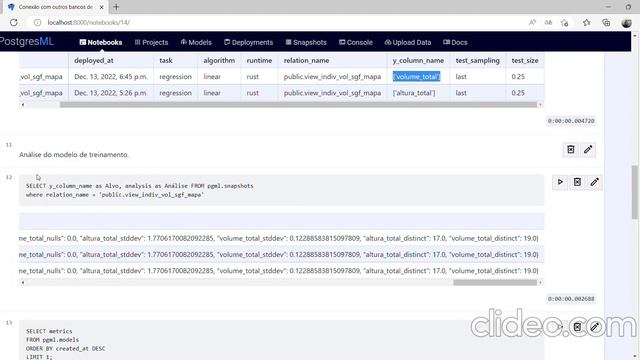Click the read aloud icon in address bar
The height and width of the screenshot is (360, 640).
click(532, 22)
